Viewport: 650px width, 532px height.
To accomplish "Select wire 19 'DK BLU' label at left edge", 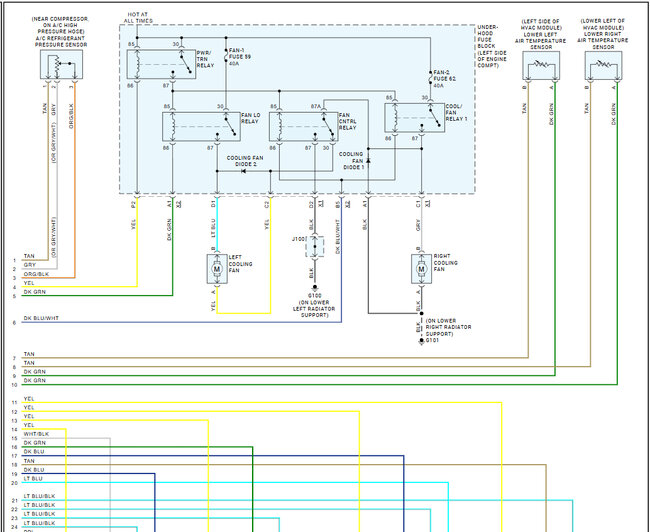I will 34,470.
